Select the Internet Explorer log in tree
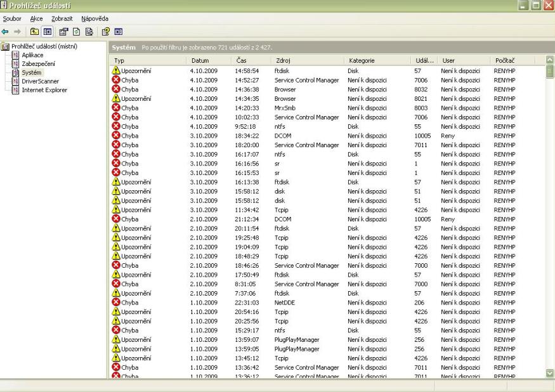This screenshot has height=392, width=555. tap(44, 90)
